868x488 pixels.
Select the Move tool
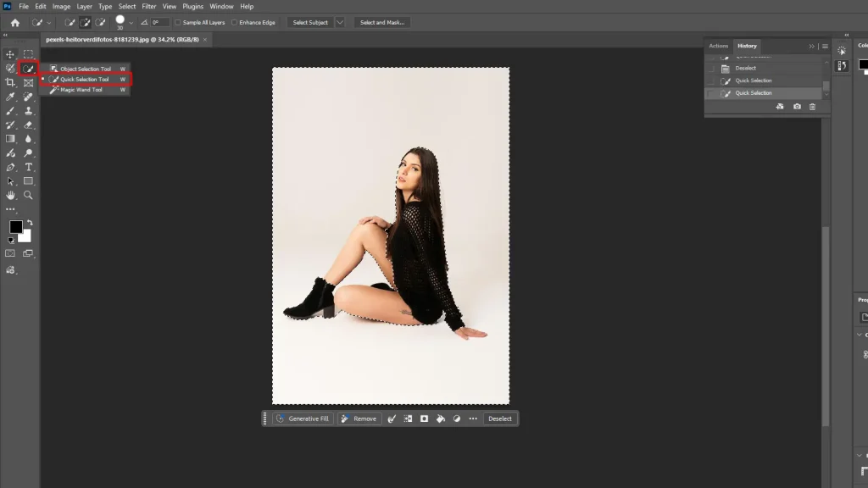click(x=10, y=54)
